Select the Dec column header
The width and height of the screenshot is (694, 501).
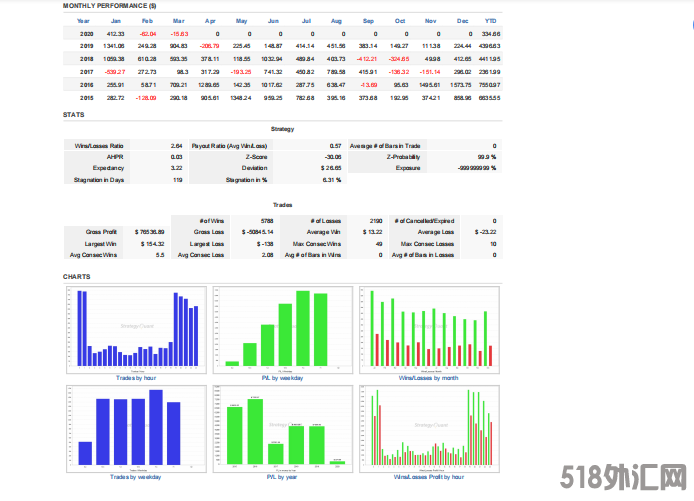[x=462, y=20]
